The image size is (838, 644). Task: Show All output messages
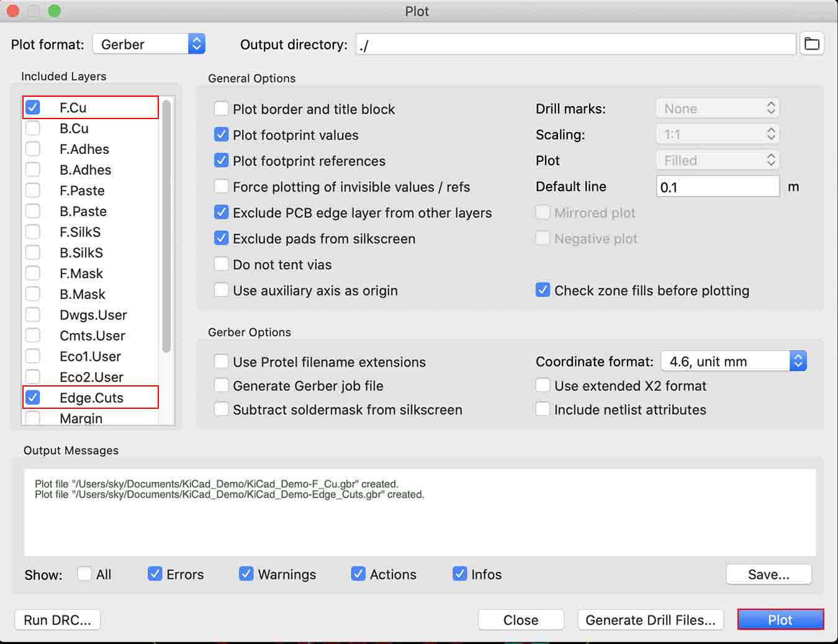[x=85, y=574]
